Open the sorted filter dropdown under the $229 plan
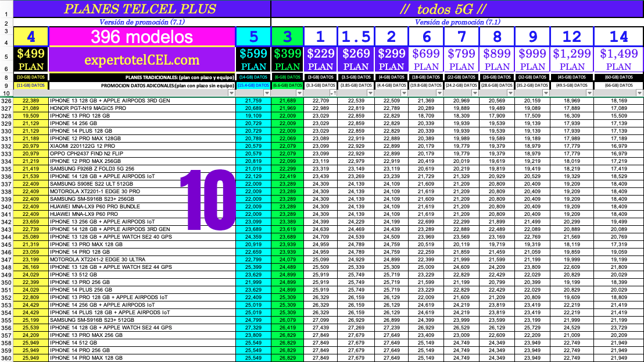The width and height of the screenshot is (644, 362). tap(334, 93)
